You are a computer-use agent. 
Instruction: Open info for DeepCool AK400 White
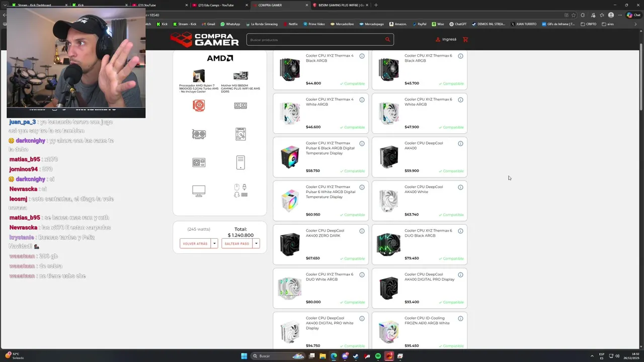point(460,187)
